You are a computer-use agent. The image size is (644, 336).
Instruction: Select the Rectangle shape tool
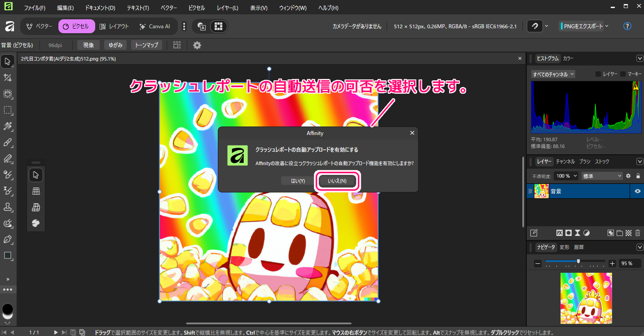pyautogui.click(x=8, y=256)
